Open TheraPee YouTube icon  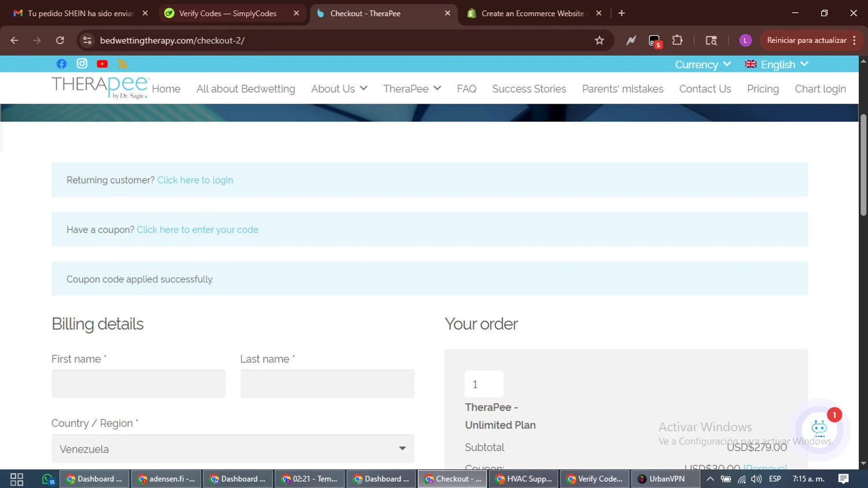coord(102,64)
